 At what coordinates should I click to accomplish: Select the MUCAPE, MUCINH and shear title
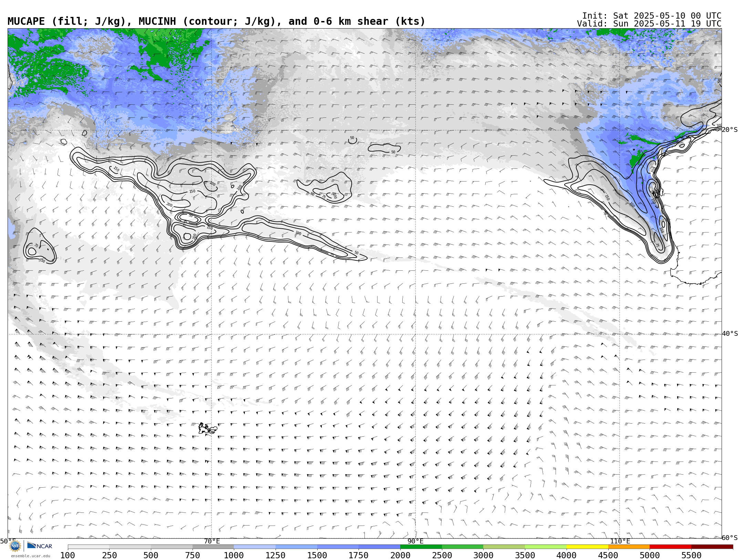[216, 21]
